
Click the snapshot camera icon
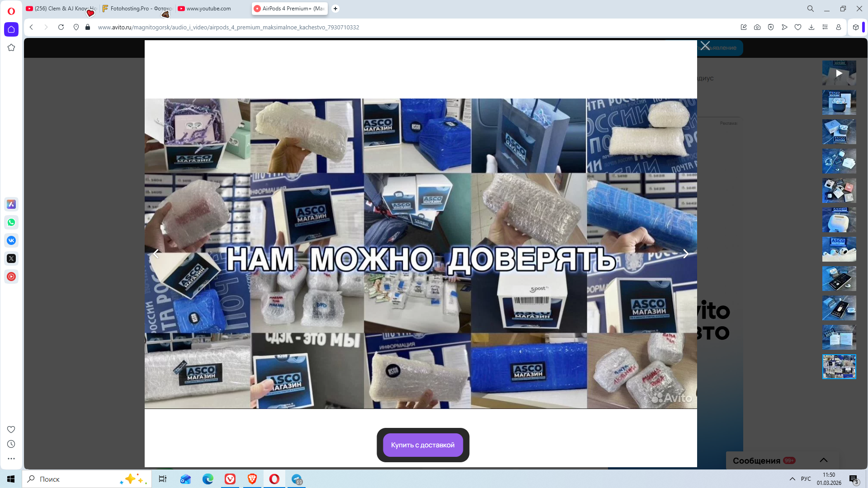[x=757, y=27]
